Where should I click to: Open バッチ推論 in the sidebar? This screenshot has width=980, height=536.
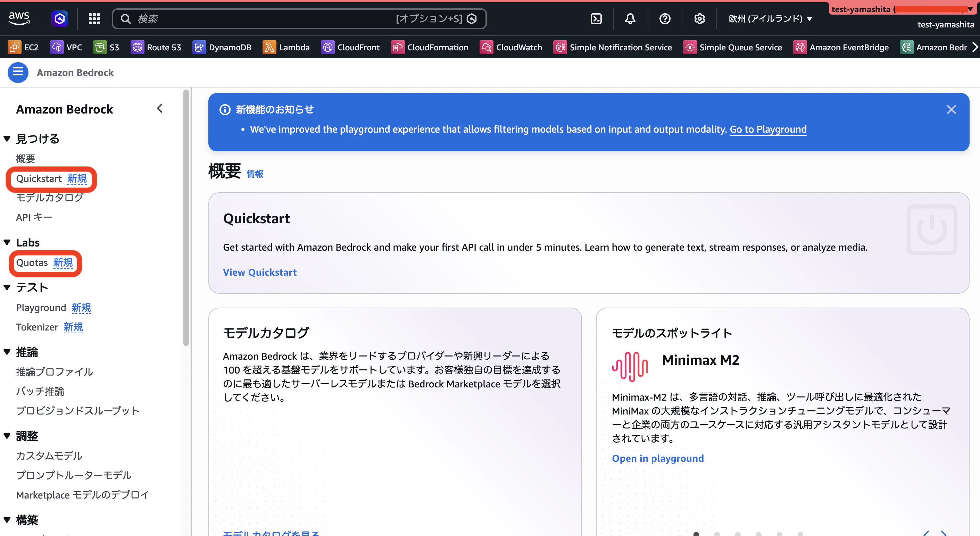pos(40,391)
